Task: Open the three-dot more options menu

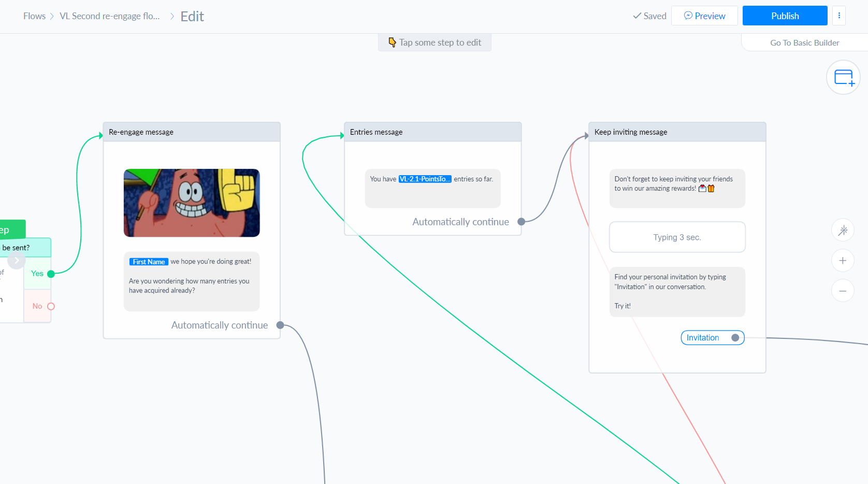Action: [x=839, y=16]
